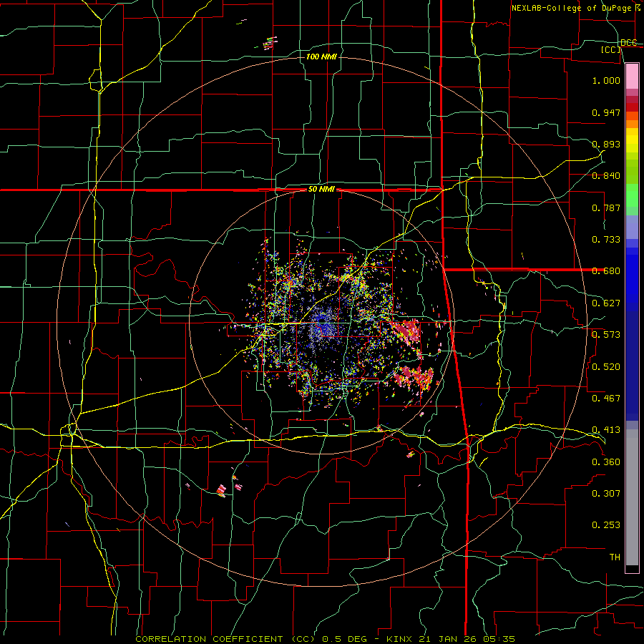This screenshot has height=644, width=644.
Task: Click the 0.627 scale value
Action: tap(606, 303)
